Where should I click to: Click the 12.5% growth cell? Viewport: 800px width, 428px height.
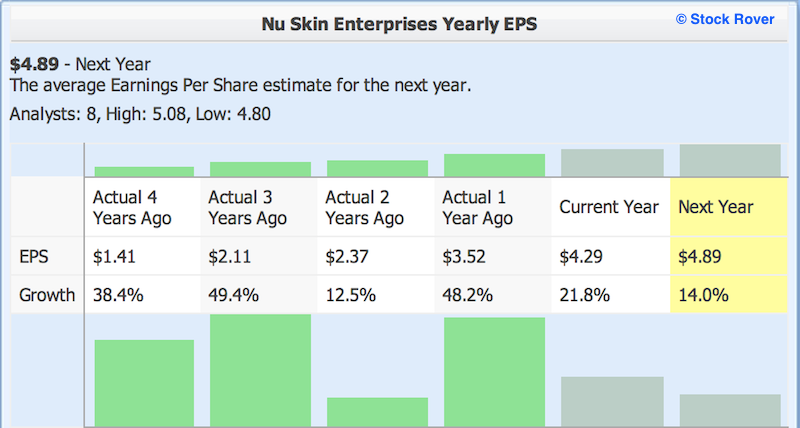(376, 294)
